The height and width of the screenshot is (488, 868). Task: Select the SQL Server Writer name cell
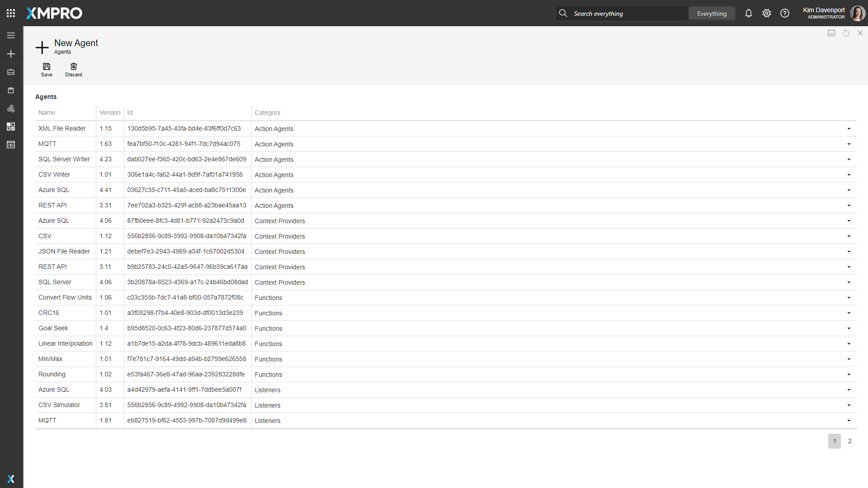coord(64,159)
